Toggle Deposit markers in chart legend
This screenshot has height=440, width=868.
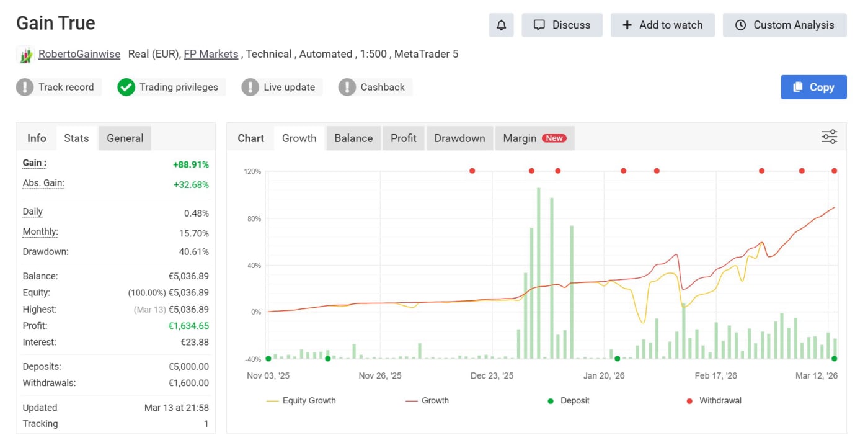[x=568, y=401]
